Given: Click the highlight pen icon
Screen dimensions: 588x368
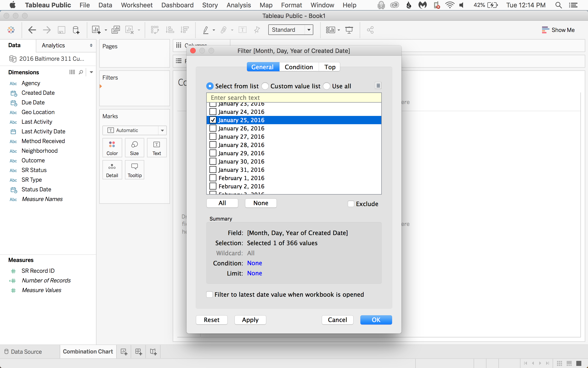Looking at the screenshot, I should click(x=206, y=30).
